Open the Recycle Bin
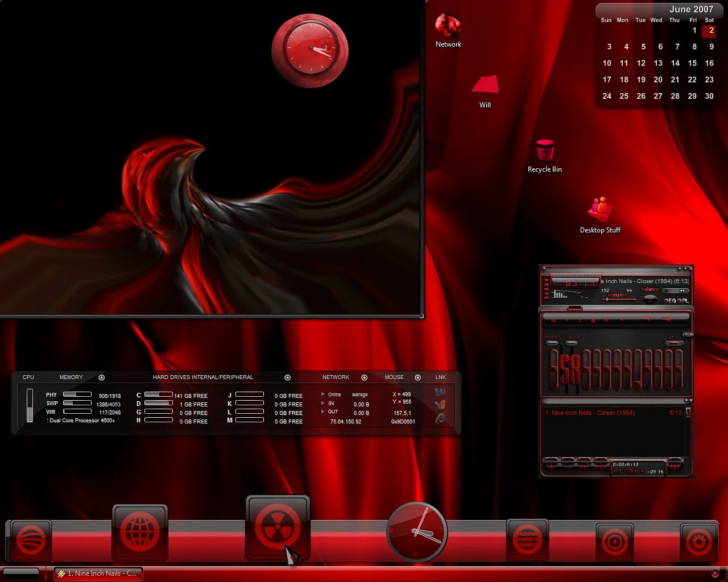Image resolution: width=728 pixels, height=582 pixels. (x=544, y=151)
